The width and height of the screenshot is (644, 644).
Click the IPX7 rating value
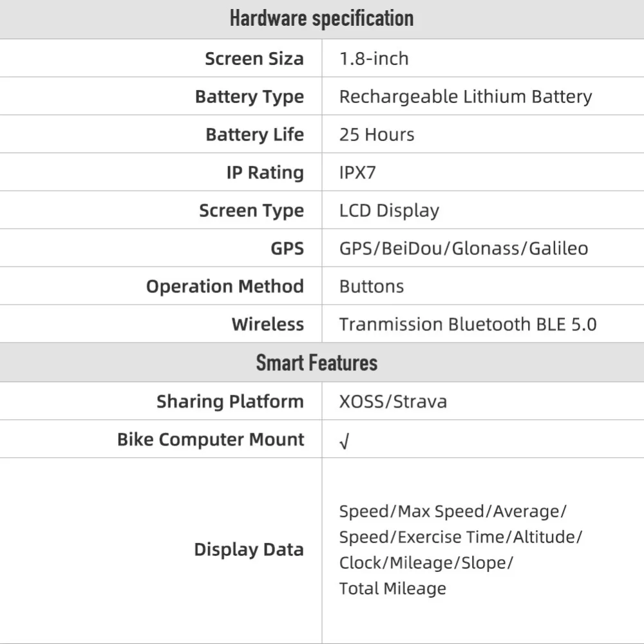pos(357,173)
